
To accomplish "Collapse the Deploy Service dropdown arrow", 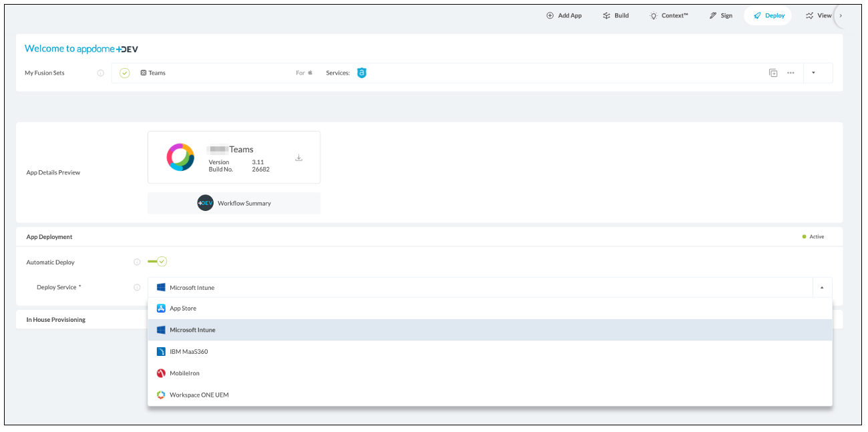I will [x=822, y=287].
